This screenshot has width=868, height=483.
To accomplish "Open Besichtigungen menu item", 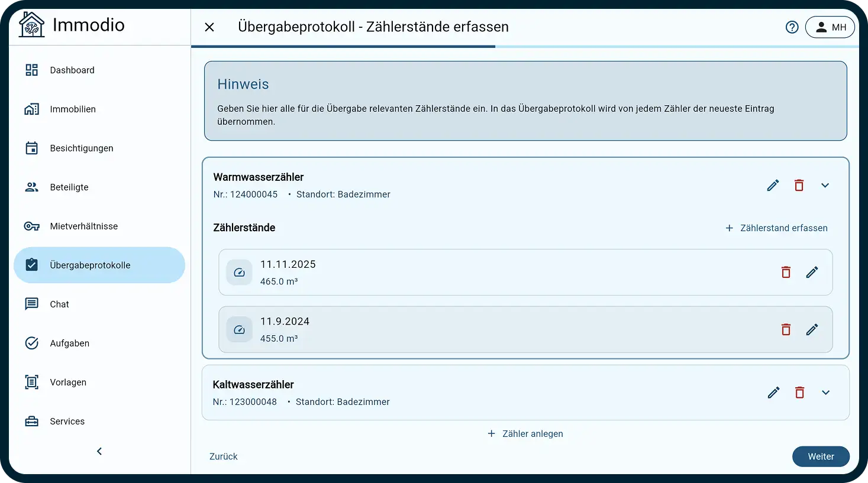I will point(99,148).
